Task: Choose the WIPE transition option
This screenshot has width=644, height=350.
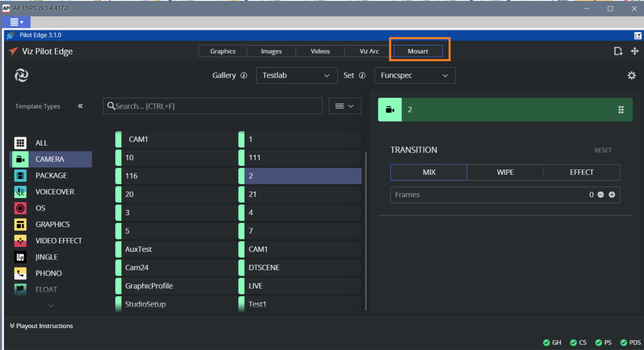Action: pyautogui.click(x=505, y=172)
